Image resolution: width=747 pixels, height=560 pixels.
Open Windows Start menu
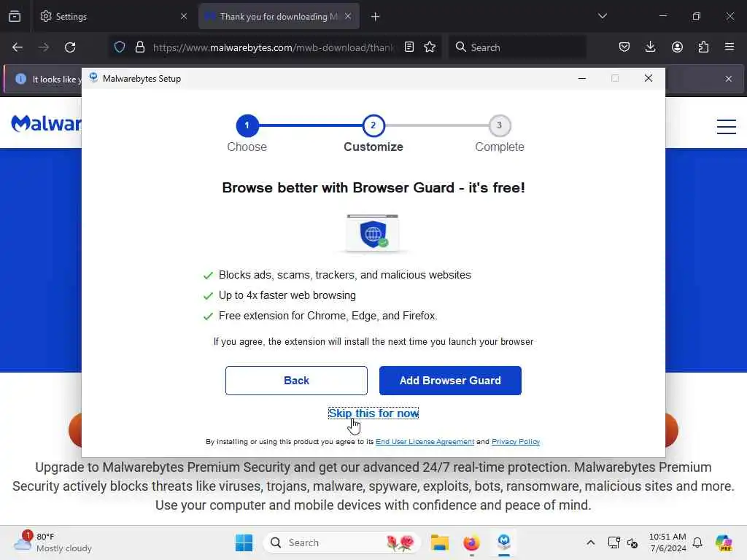click(244, 542)
